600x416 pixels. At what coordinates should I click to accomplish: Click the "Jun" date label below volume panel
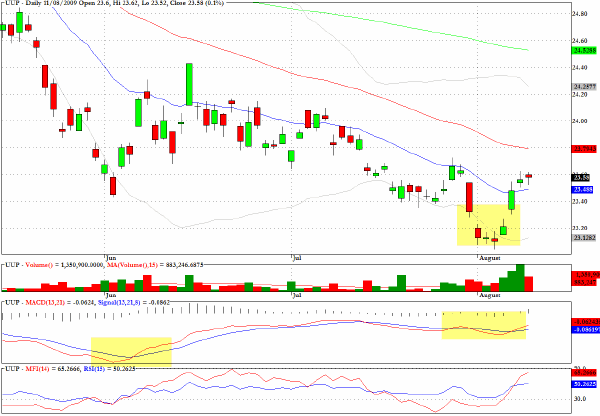pyautogui.click(x=111, y=295)
